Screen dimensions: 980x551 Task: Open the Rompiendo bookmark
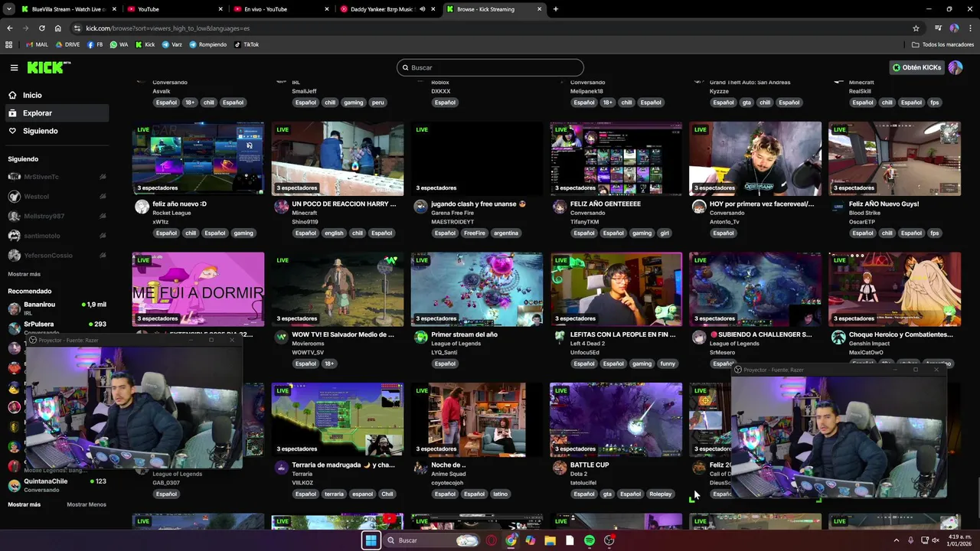tap(208, 44)
